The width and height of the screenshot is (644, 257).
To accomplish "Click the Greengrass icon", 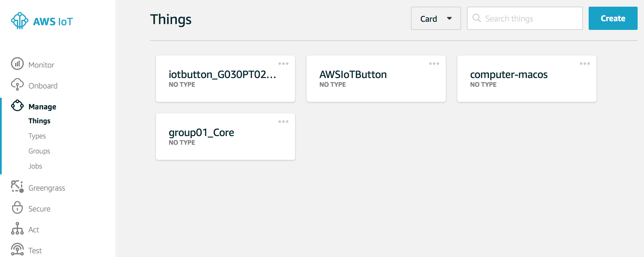I will pos(17,186).
